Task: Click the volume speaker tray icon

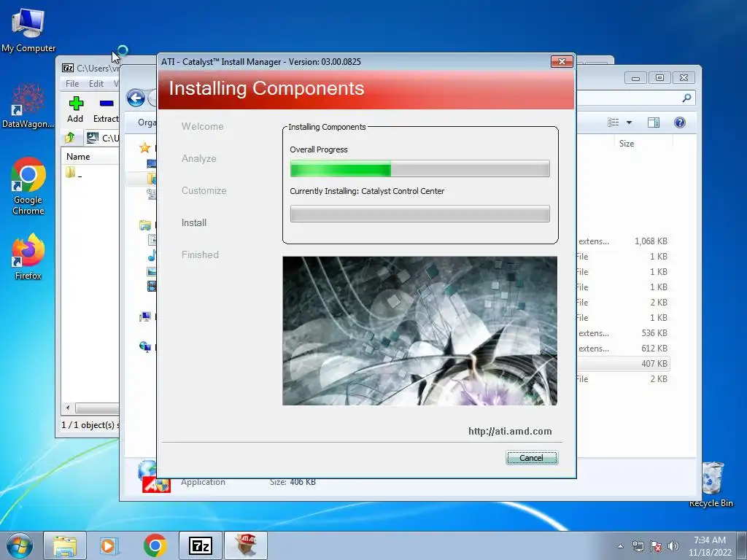Action: [x=673, y=546]
